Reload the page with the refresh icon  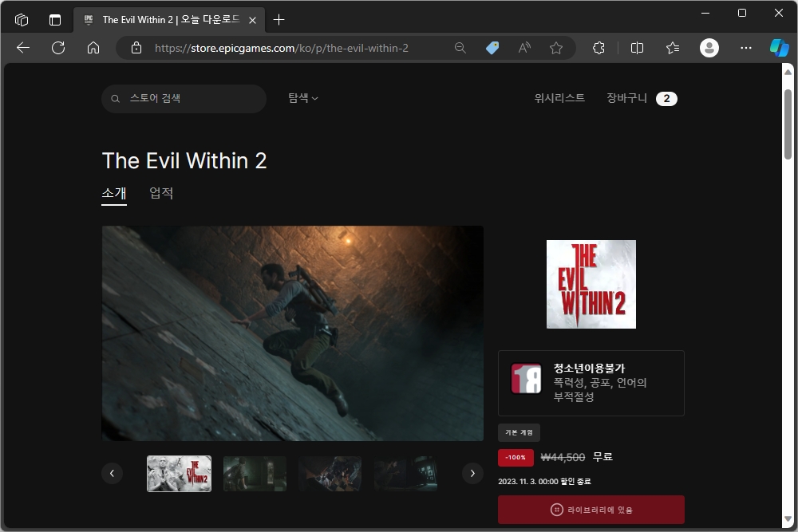coord(58,48)
